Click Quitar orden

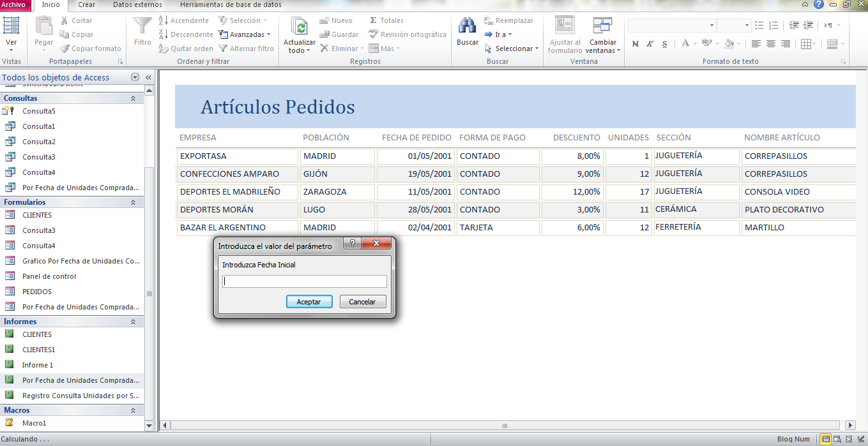[x=185, y=48]
